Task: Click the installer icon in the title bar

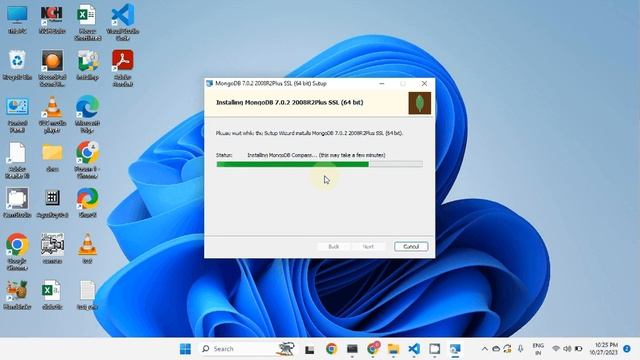Action: pos(210,83)
